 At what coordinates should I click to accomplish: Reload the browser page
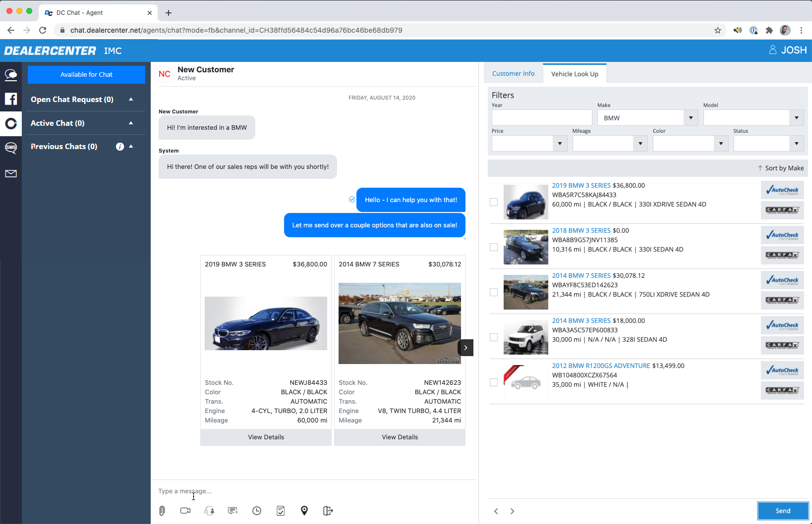[x=43, y=30]
